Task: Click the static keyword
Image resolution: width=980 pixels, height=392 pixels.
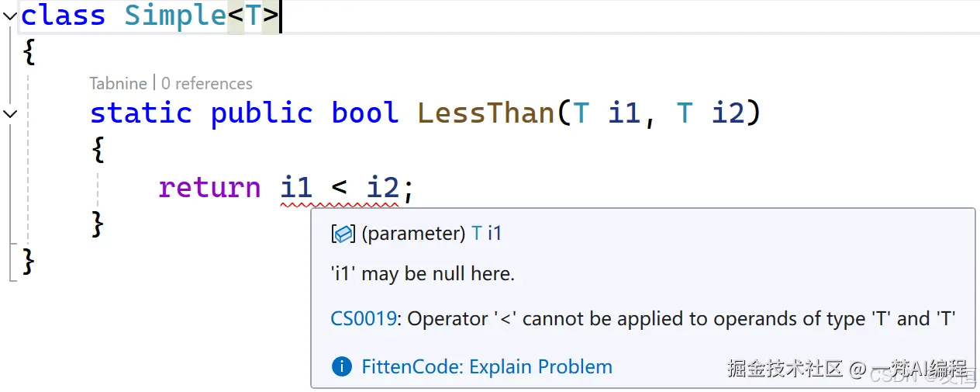Action: (x=141, y=113)
